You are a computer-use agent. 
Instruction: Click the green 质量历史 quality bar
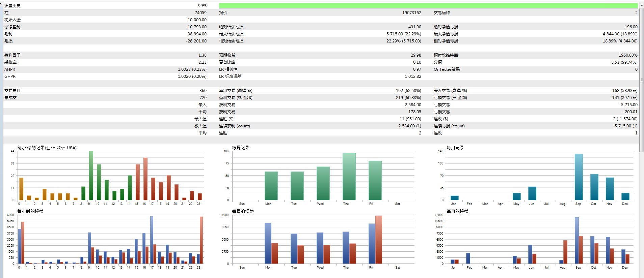pos(428,5)
